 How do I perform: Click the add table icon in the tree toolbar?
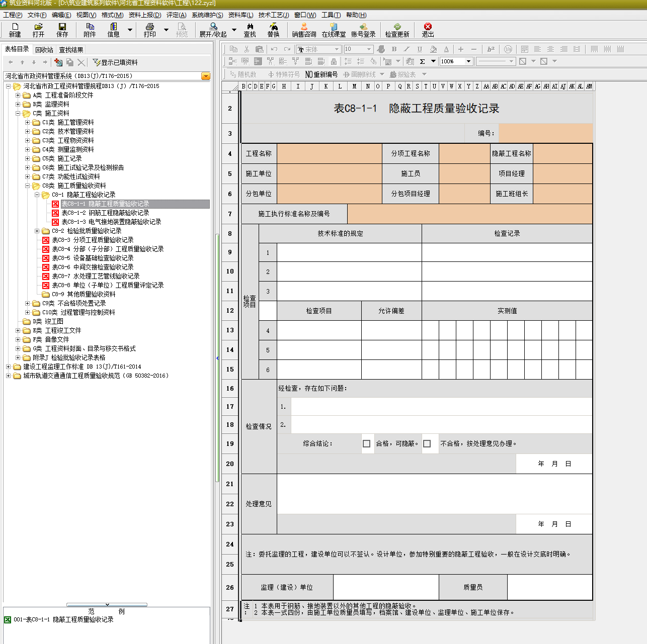click(x=58, y=62)
